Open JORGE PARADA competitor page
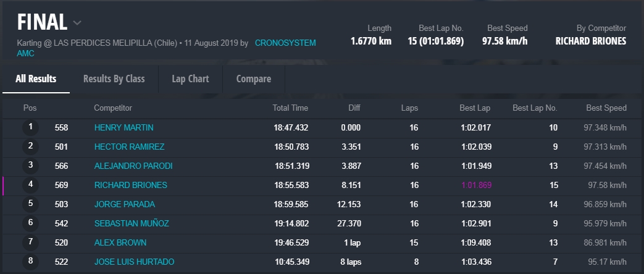This screenshot has height=274, width=644. point(124,205)
